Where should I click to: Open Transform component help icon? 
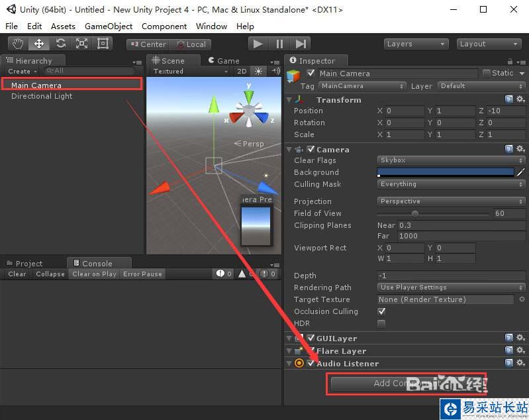[508, 99]
